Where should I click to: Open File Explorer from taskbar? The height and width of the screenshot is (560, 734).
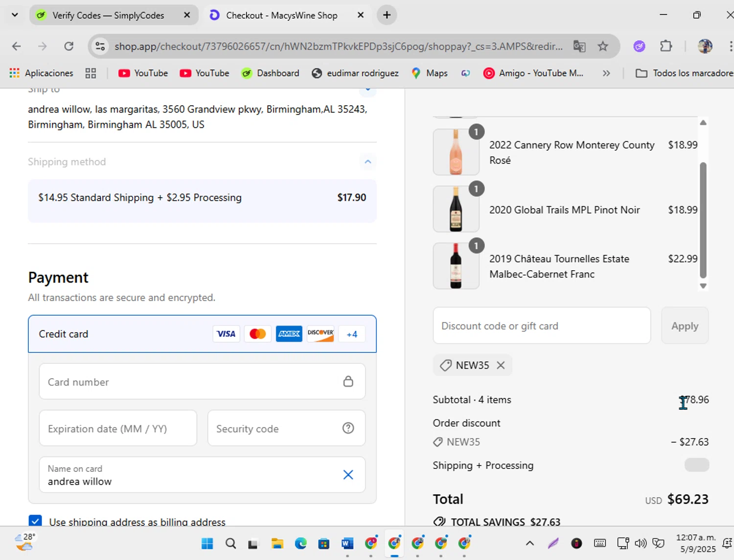[277, 543]
